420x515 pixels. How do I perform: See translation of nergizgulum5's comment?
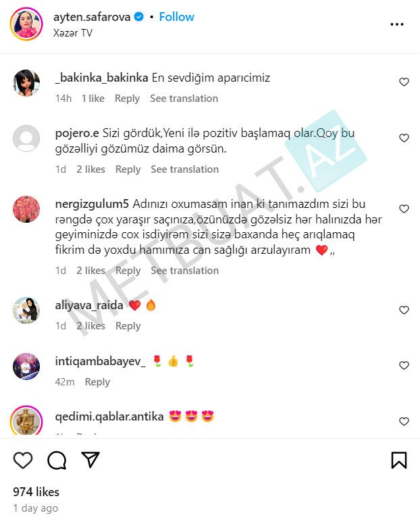click(x=185, y=270)
